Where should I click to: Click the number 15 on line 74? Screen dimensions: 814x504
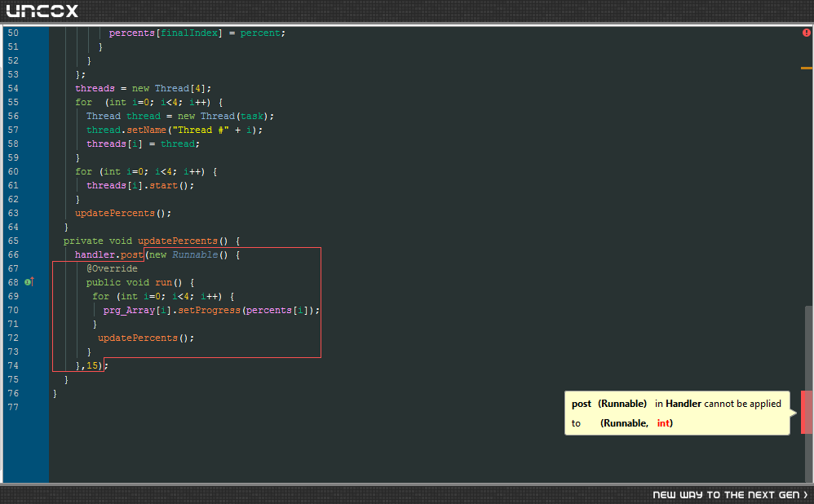[x=92, y=366]
